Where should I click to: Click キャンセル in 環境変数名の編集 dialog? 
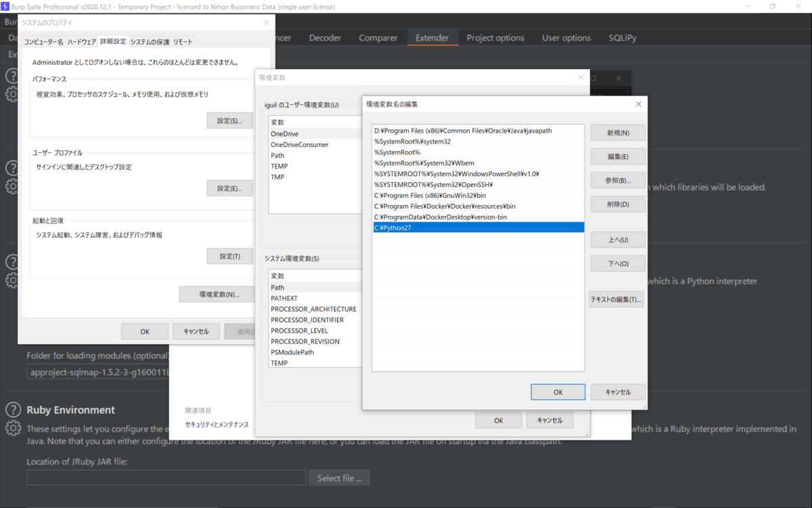pyautogui.click(x=618, y=391)
